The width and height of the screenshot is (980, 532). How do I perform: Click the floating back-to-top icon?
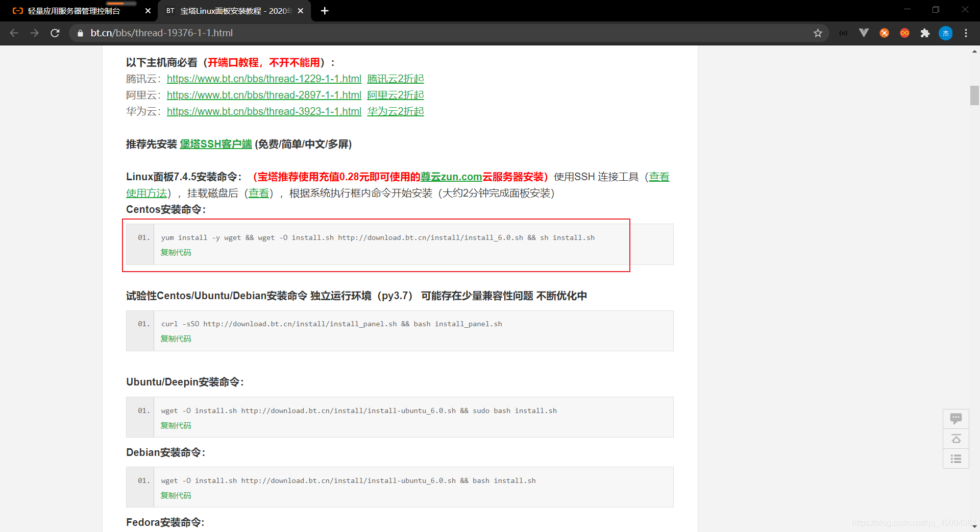pos(956,439)
